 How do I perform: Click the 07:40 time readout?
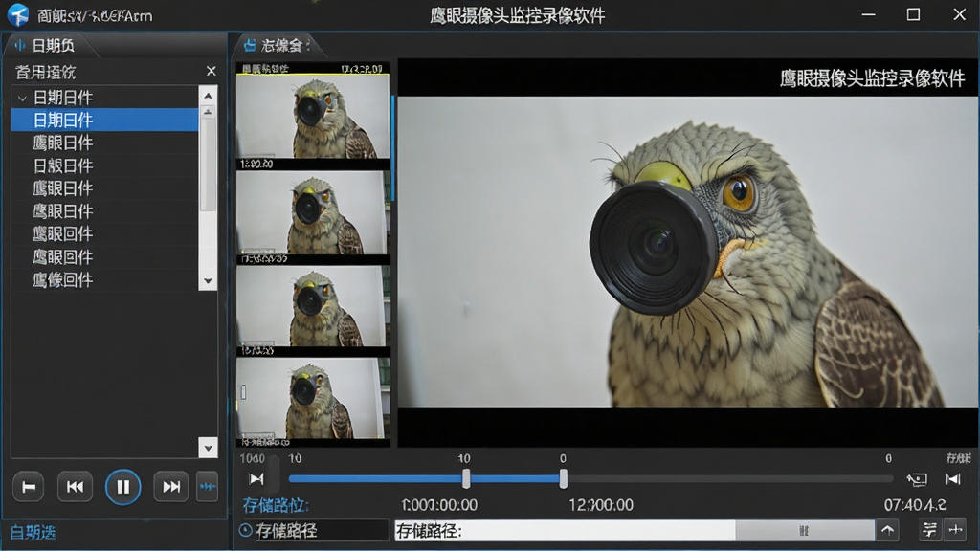click(x=914, y=505)
